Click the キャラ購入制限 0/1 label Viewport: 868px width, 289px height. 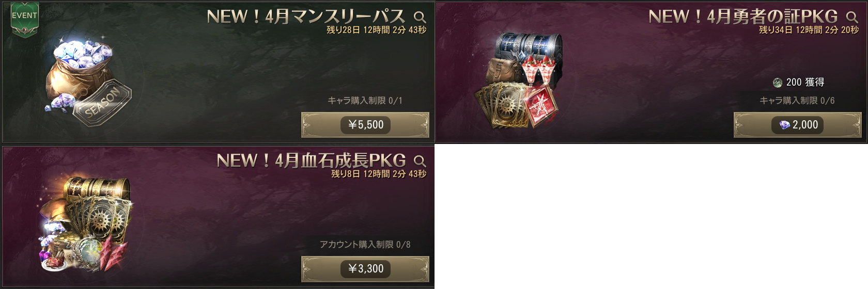coord(365,101)
